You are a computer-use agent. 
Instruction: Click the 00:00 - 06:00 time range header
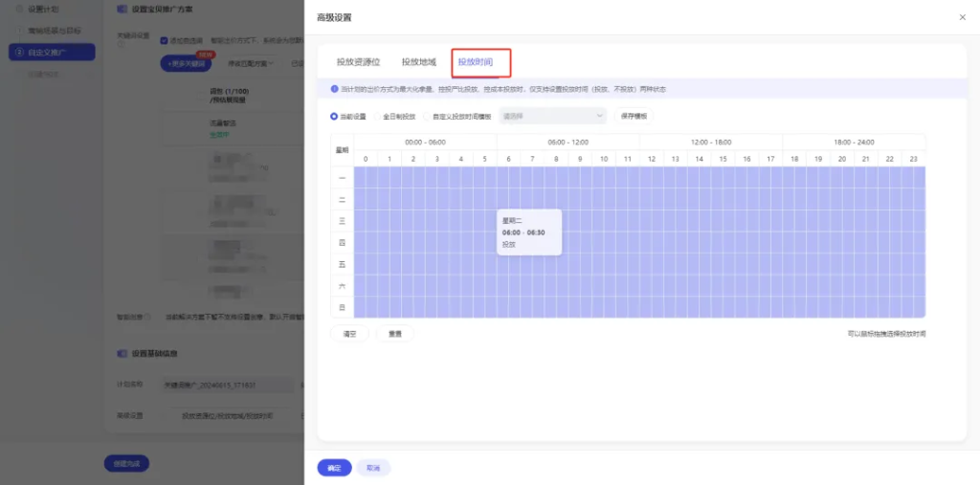pos(425,142)
